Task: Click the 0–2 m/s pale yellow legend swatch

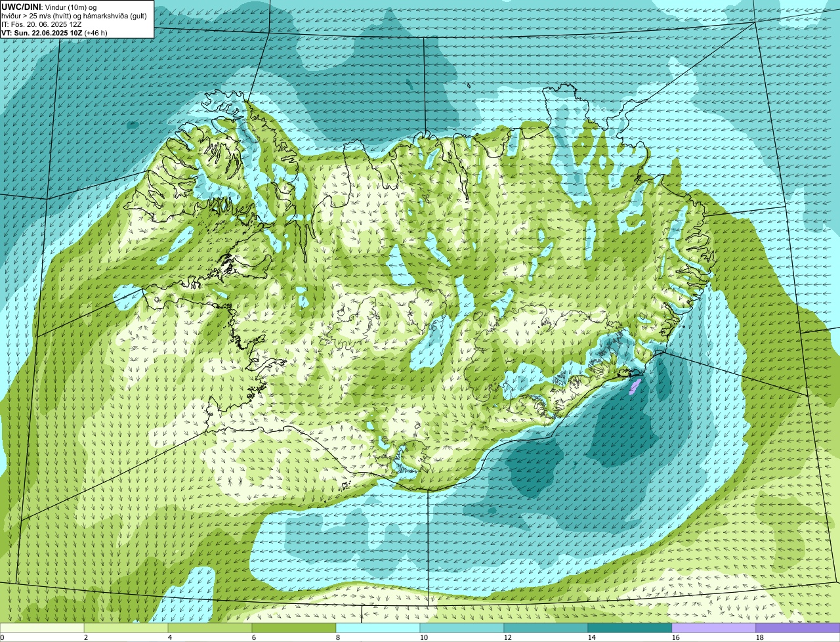Action: [42, 628]
